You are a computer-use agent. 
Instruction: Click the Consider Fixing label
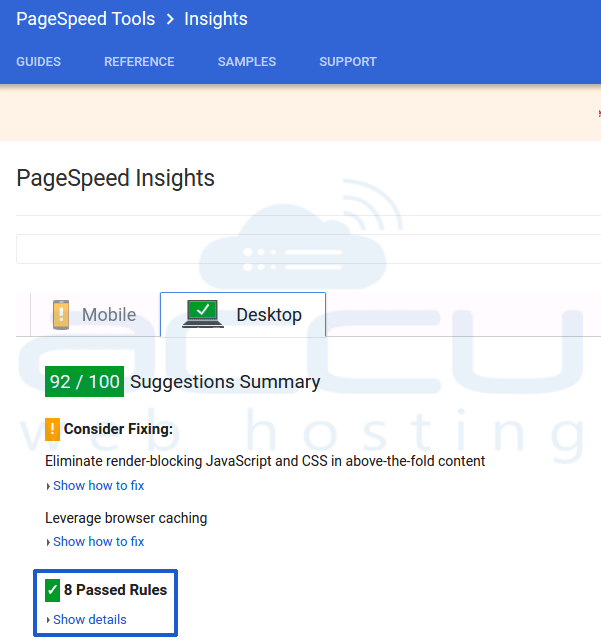pos(118,429)
